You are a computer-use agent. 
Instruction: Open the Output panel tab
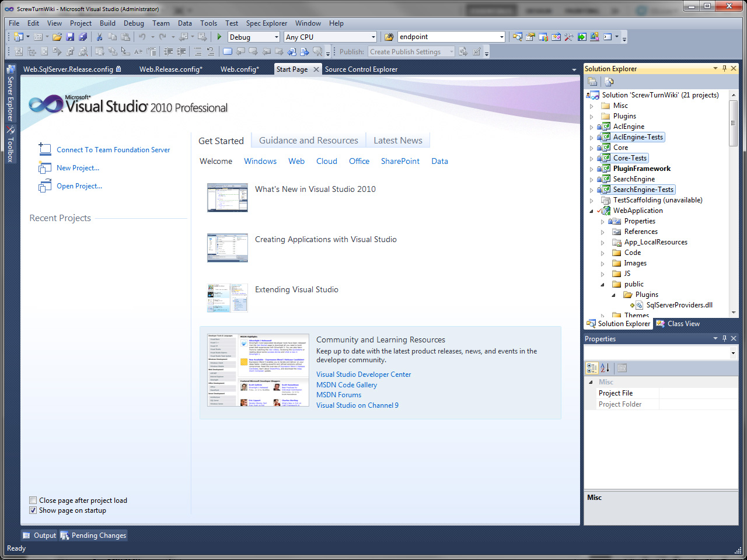(40, 535)
